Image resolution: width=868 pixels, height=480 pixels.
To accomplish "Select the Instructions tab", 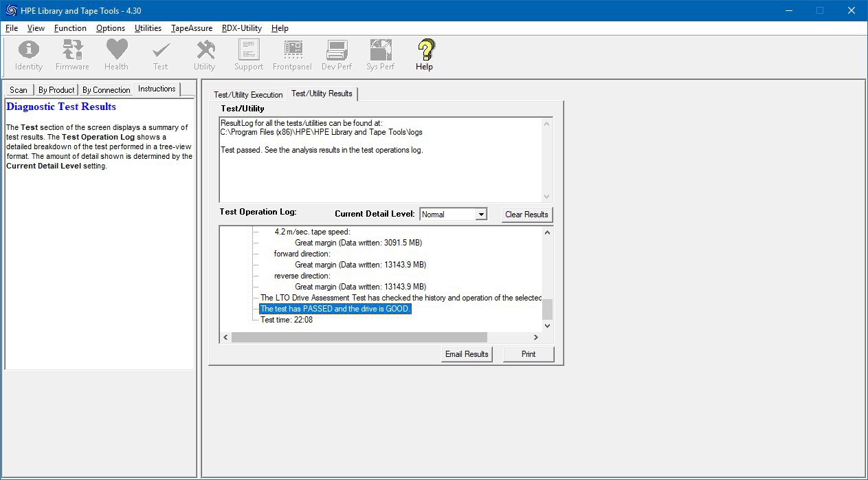I will [x=157, y=89].
